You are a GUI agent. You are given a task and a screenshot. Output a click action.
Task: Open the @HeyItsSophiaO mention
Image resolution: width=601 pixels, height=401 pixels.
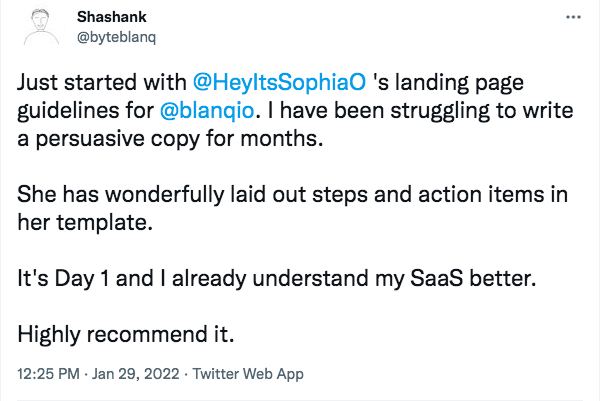280,79
